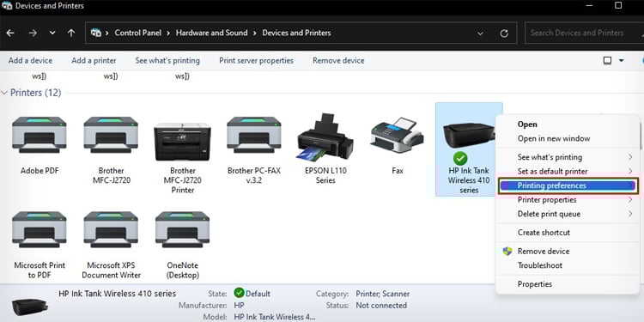Choose Printer properties
This screenshot has width=644, height=322.
547,199
